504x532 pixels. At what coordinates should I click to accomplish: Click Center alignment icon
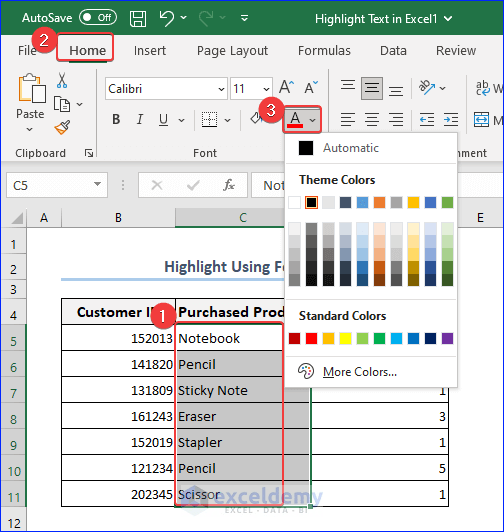[372, 119]
